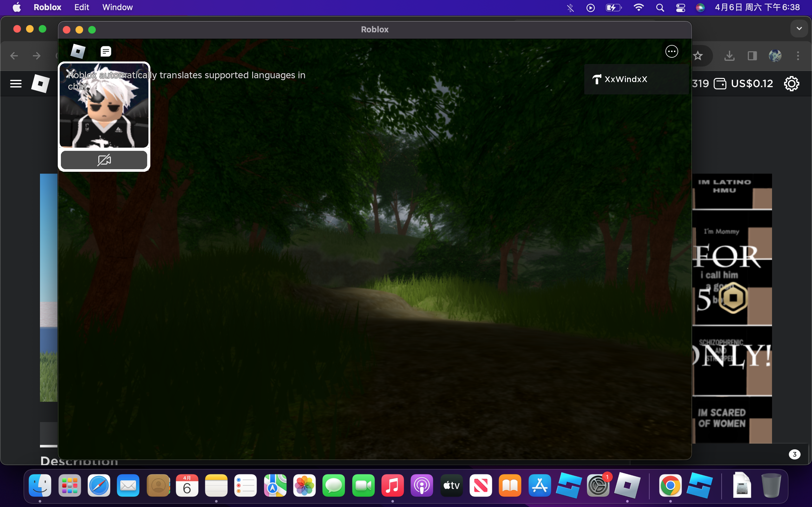
Task: Open Chrome downloads icon
Action: point(729,56)
